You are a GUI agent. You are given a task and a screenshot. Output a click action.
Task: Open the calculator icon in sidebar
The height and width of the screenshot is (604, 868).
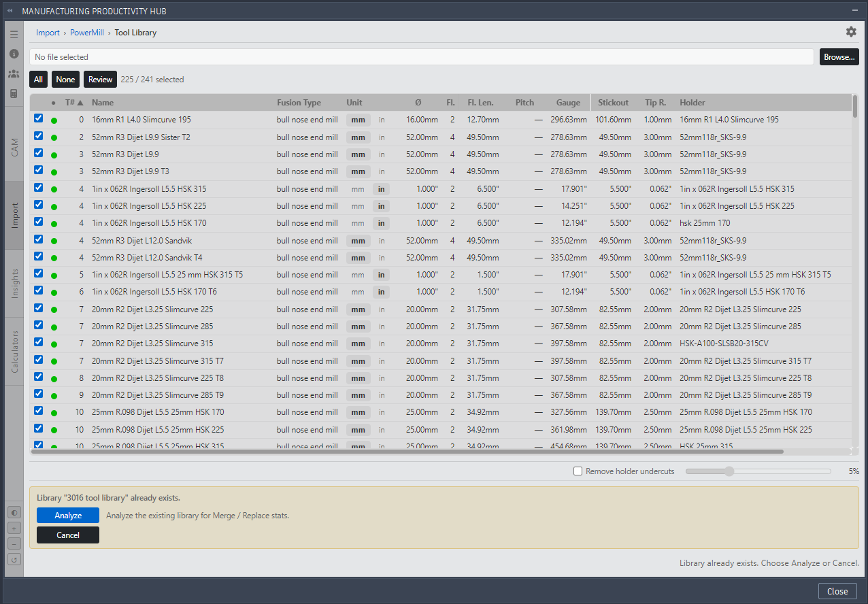tap(14, 94)
